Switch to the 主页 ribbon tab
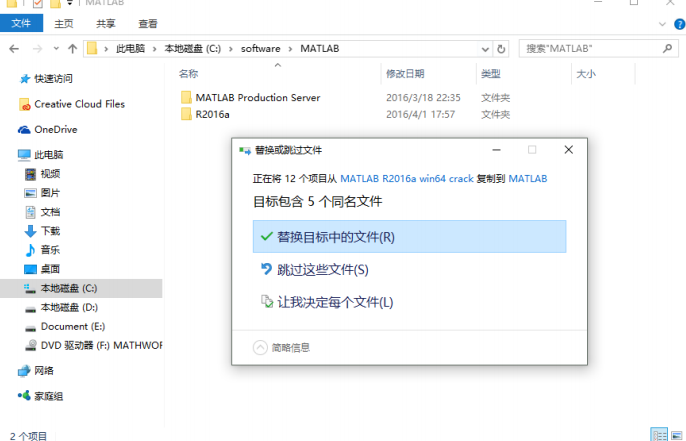The image size is (686, 441). [x=64, y=24]
